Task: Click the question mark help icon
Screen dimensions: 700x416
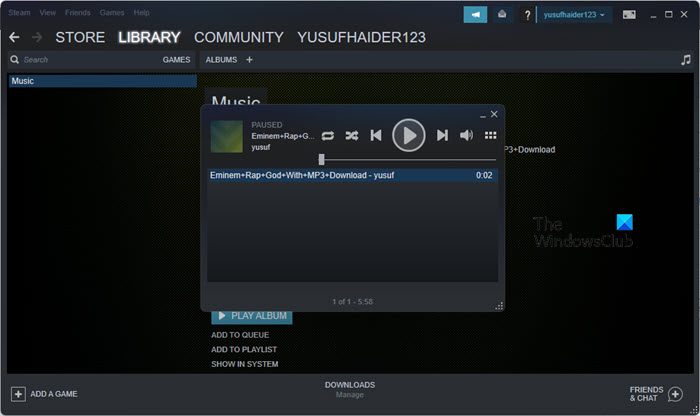Action: (x=527, y=15)
